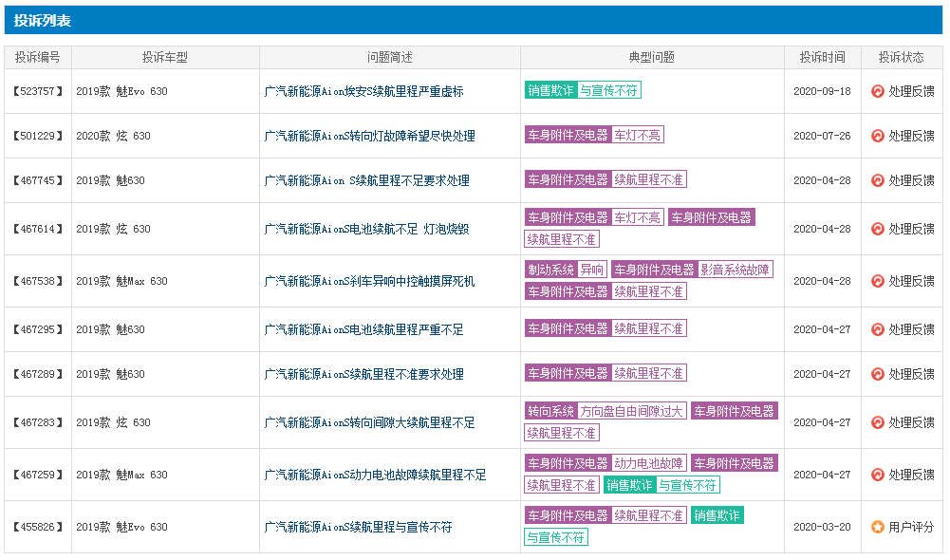
Task: Click status icon for complaint 467538
Action: point(877,281)
